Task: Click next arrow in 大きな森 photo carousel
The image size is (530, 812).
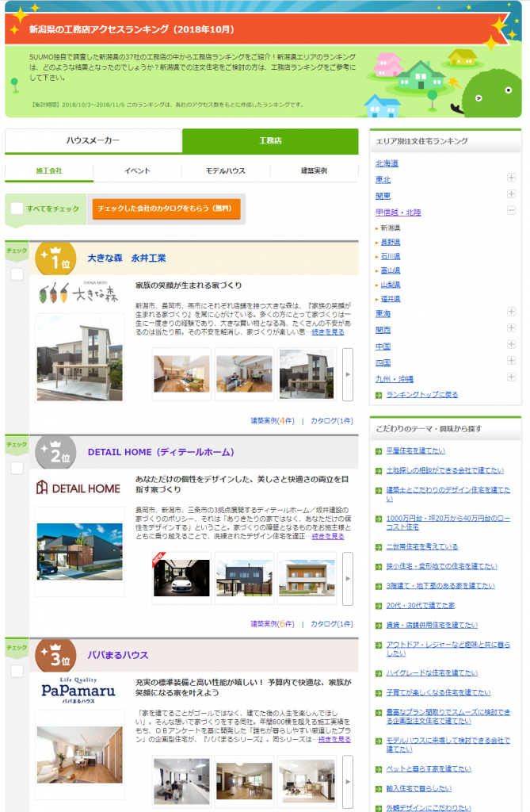Action: pyautogui.click(x=347, y=374)
